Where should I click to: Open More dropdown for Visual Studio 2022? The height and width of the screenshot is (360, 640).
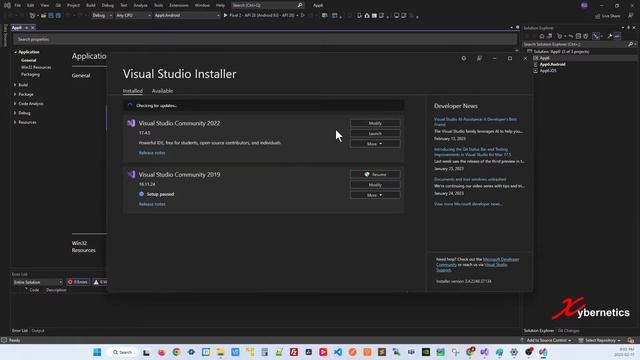375,144
